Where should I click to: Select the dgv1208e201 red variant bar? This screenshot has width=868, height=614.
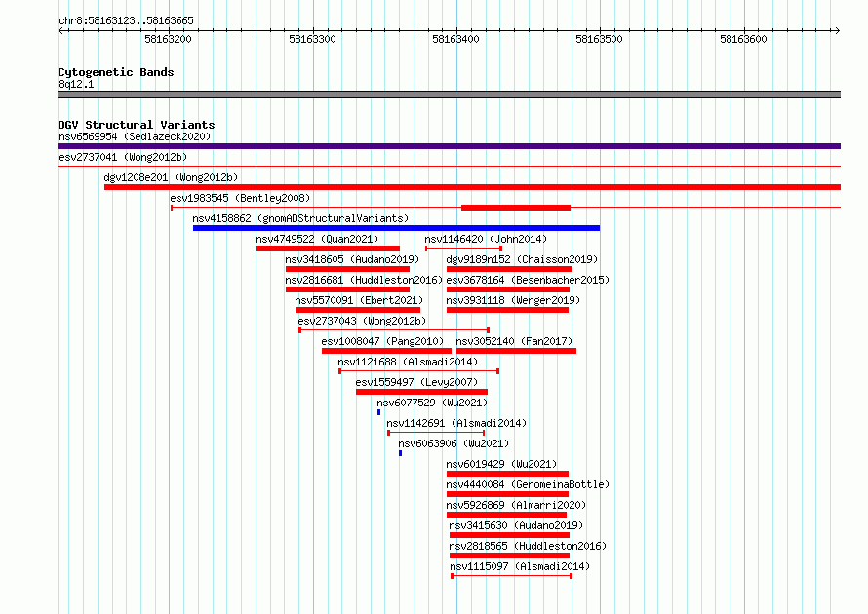(x=472, y=187)
